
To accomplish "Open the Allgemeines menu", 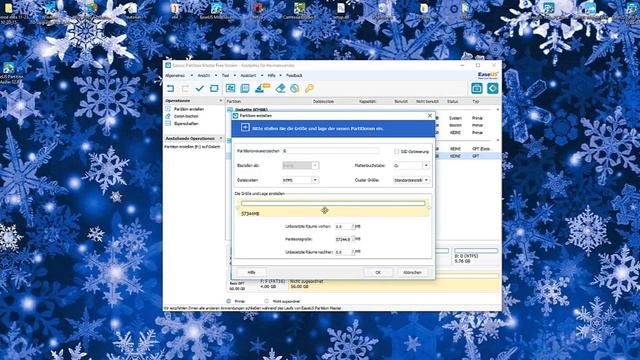I will point(175,76).
